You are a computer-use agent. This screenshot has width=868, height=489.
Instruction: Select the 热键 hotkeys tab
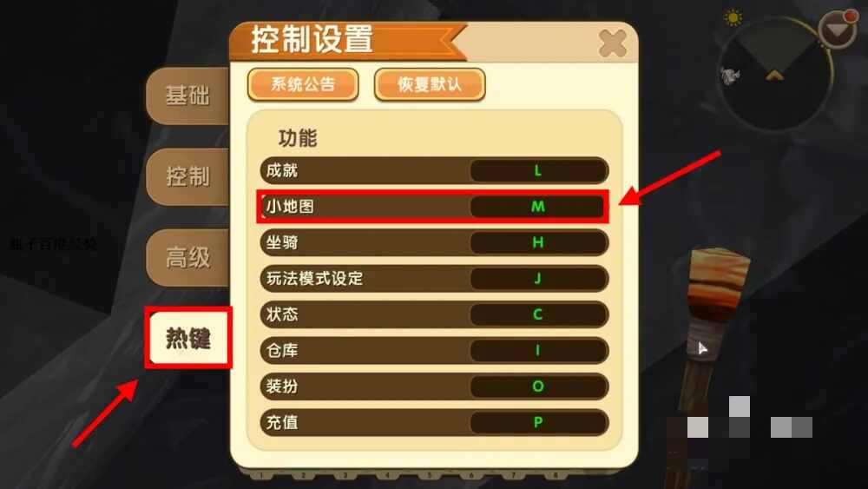coord(188,338)
